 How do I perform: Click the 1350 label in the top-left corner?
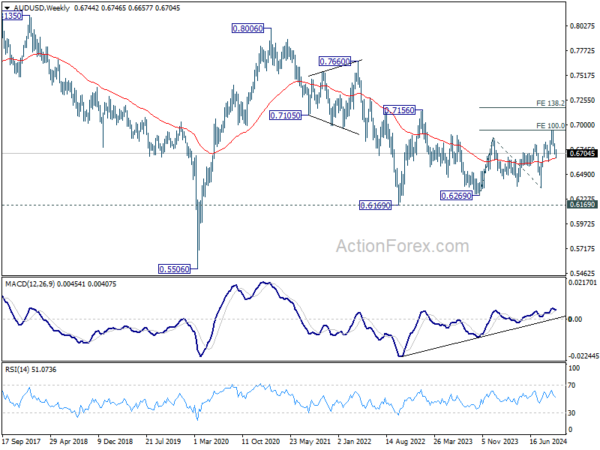click(11, 16)
